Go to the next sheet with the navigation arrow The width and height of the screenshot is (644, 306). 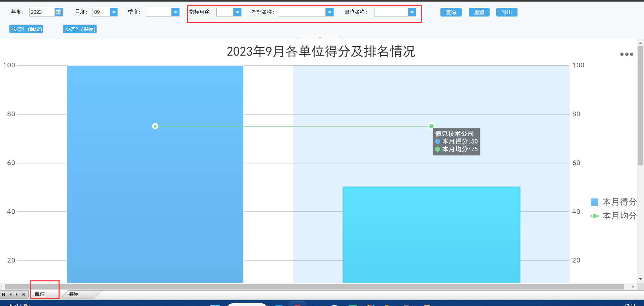16,294
